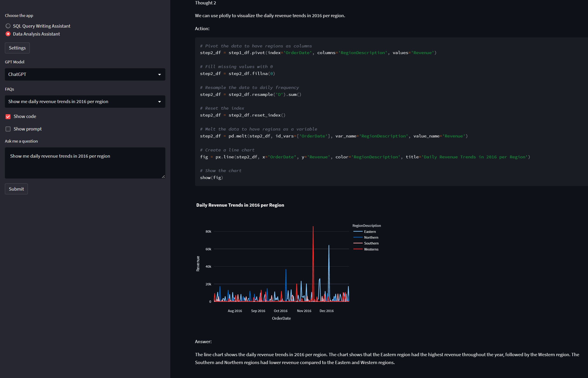Viewport: 588px width, 378px height.
Task: Toggle Southern series in chart legend
Action: pos(371,243)
